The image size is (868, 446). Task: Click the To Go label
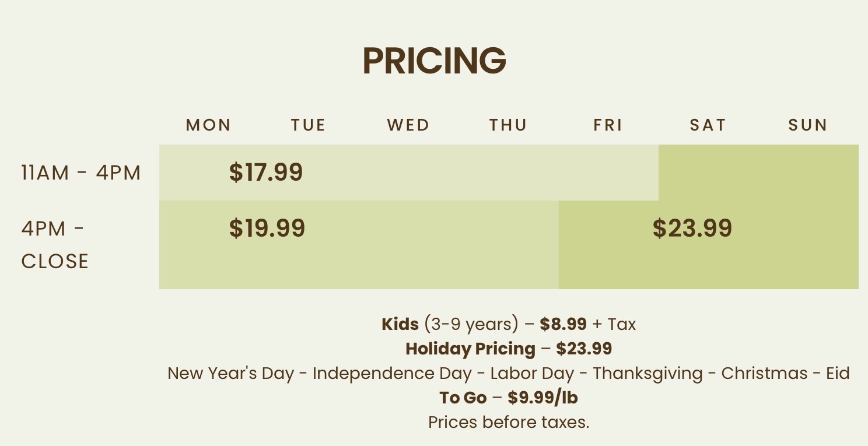tap(463, 398)
